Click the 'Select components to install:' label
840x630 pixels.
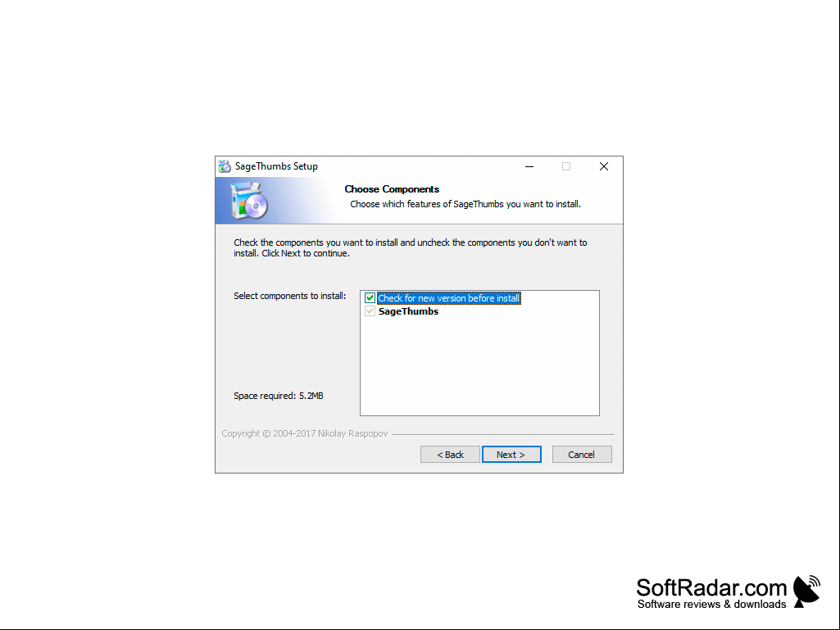(x=290, y=296)
